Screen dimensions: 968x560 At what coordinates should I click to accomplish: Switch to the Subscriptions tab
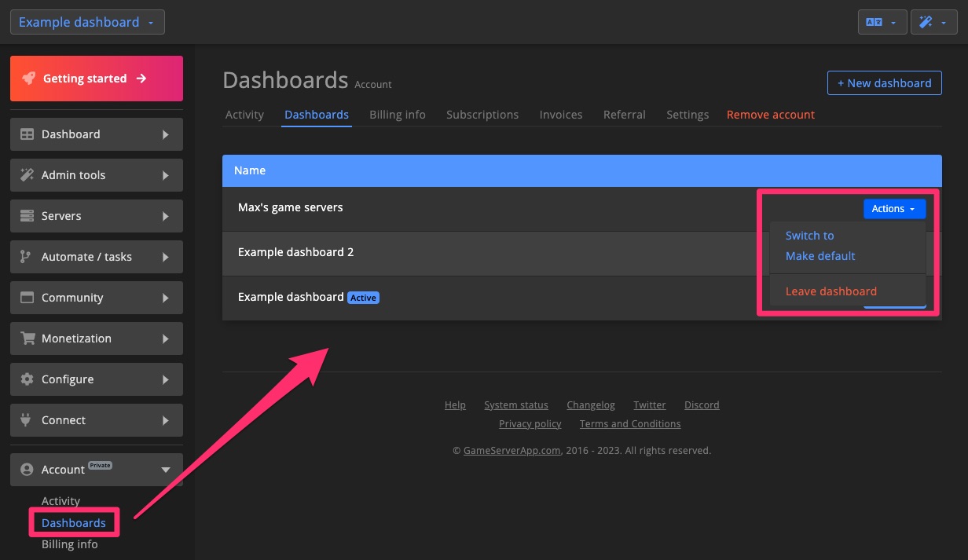coord(482,114)
